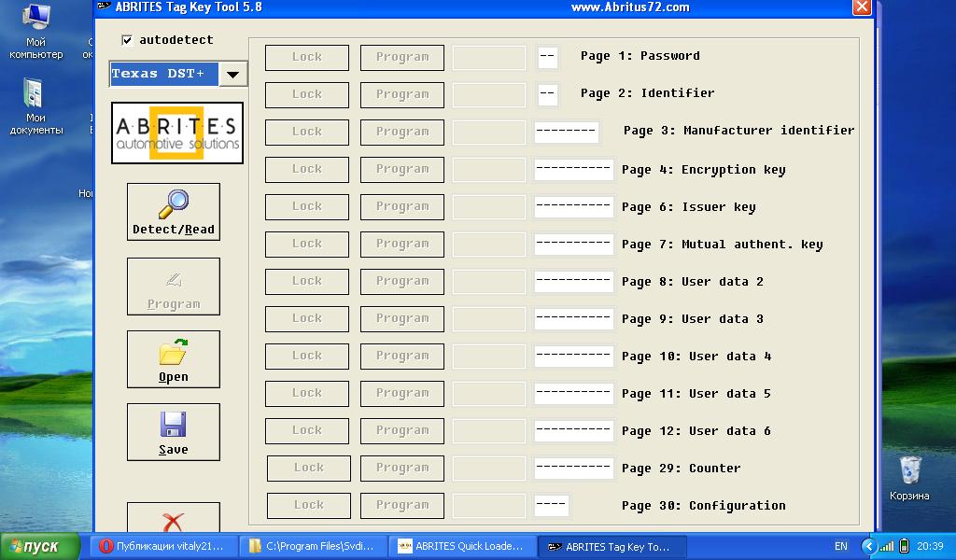Click the Page 2: Identifier value field
This screenshot has height=560, width=956.
547,94
